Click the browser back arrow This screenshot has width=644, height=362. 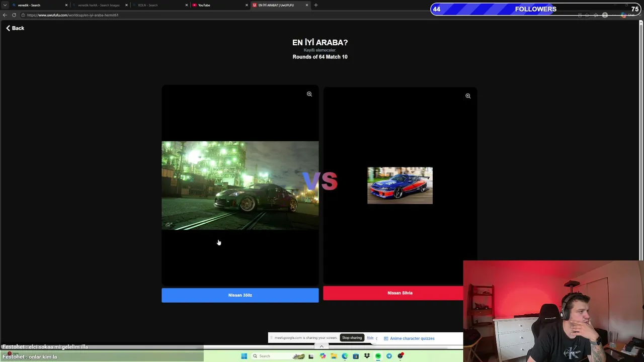pos(5,15)
